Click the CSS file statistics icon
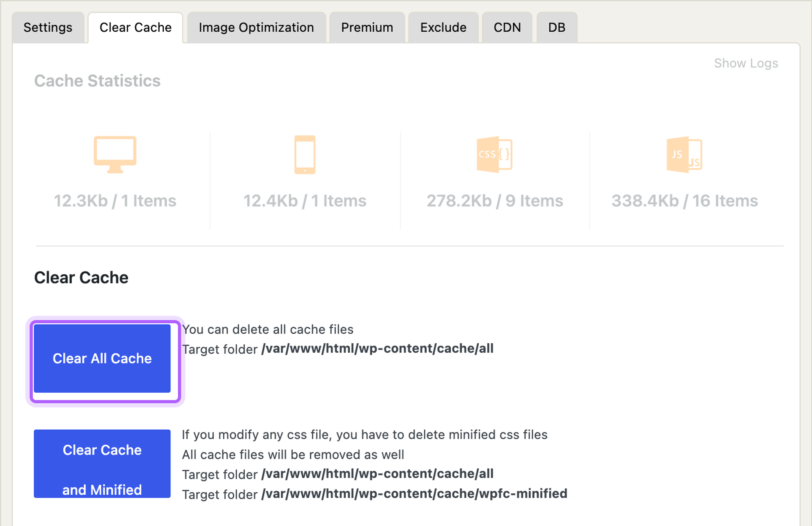 [x=495, y=155]
